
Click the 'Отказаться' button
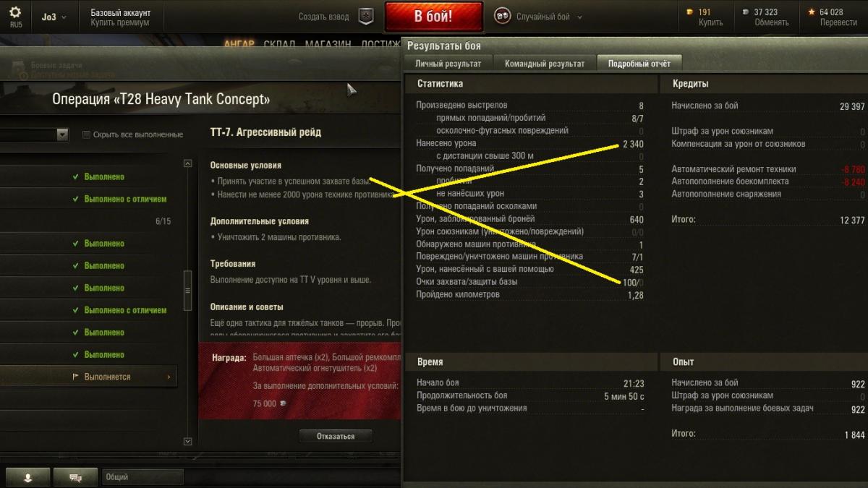click(336, 436)
